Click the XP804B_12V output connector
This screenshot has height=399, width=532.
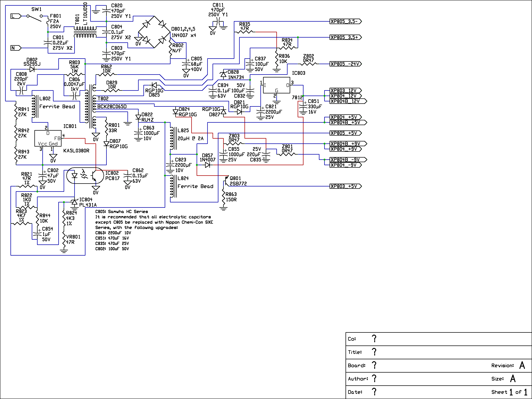point(348,101)
